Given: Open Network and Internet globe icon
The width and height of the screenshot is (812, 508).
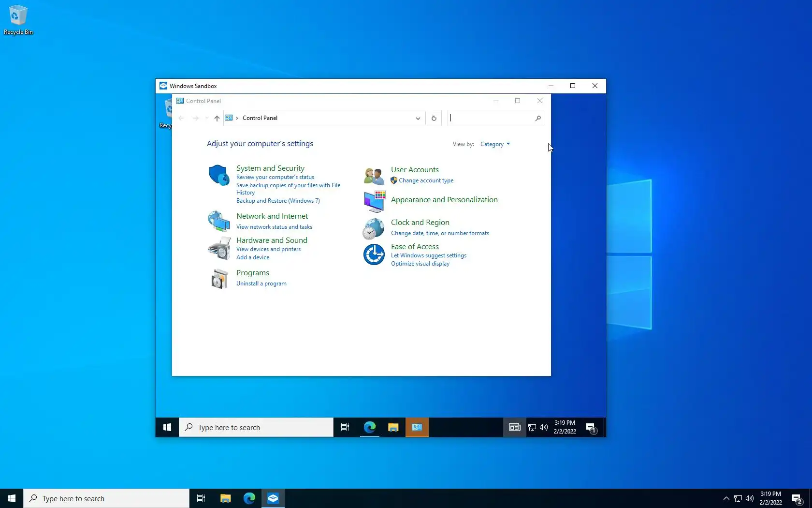Looking at the screenshot, I should click(x=218, y=221).
